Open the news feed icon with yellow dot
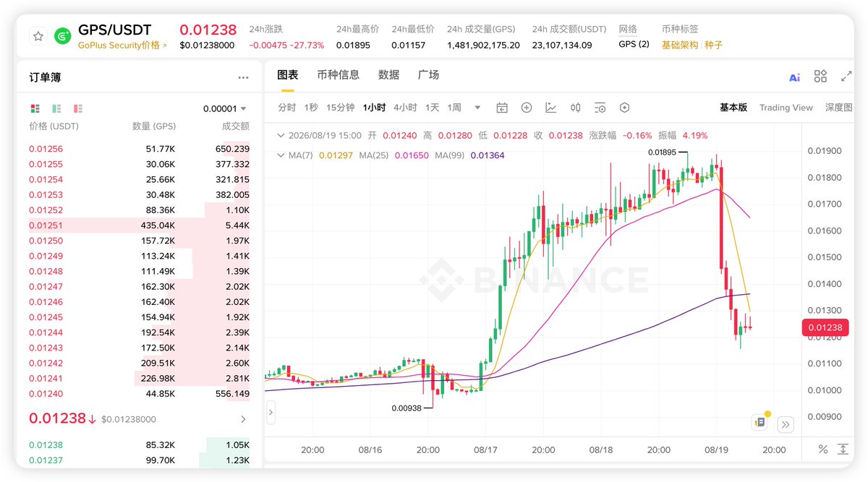 point(759,422)
